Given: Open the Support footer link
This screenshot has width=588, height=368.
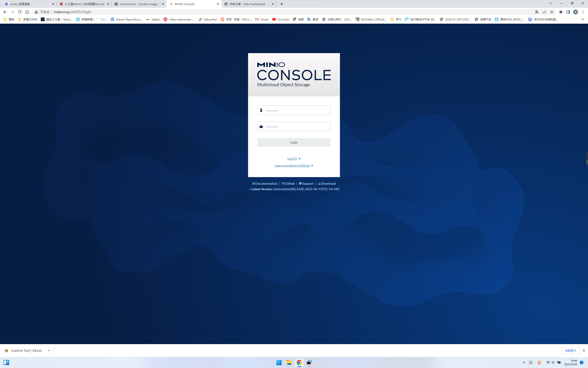Looking at the screenshot, I should click(x=306, y=184).
